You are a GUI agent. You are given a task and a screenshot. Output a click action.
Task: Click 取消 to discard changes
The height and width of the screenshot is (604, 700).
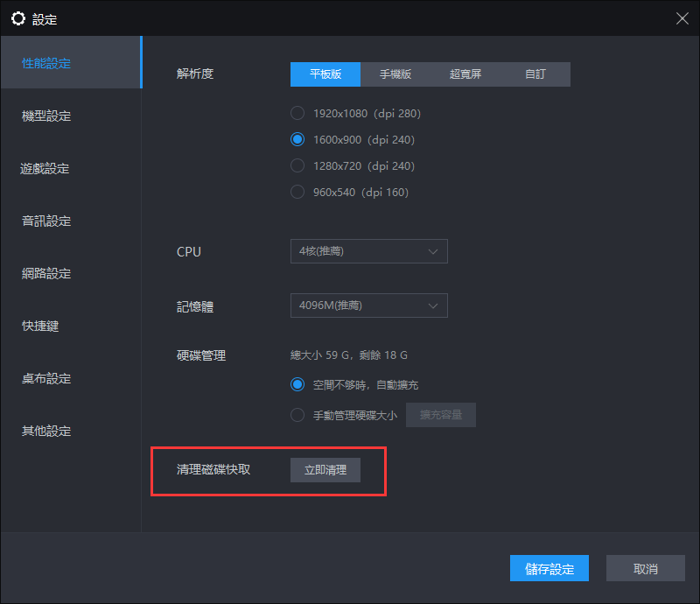(x=645, y=568)
